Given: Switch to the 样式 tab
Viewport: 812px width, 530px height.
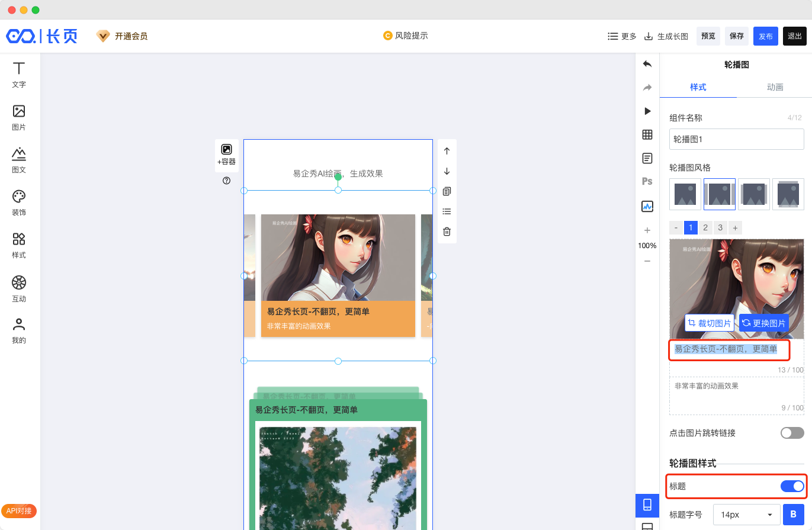Looking at the screenshot, I should (x=698, y=87).
